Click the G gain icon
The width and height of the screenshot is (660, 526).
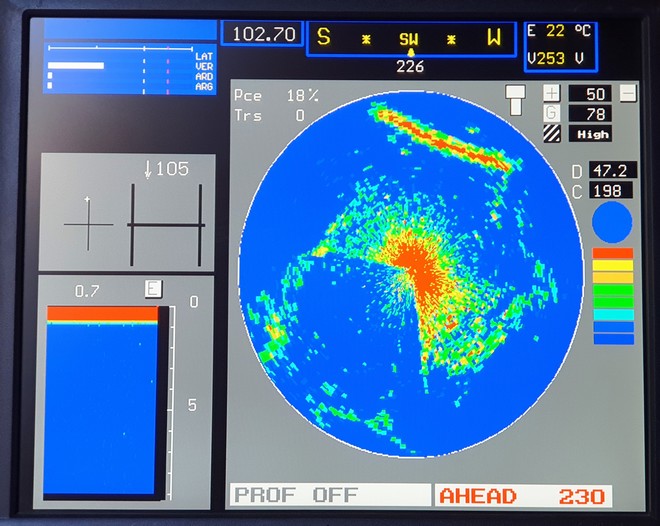pyautogui.click(x=552, y=113)
